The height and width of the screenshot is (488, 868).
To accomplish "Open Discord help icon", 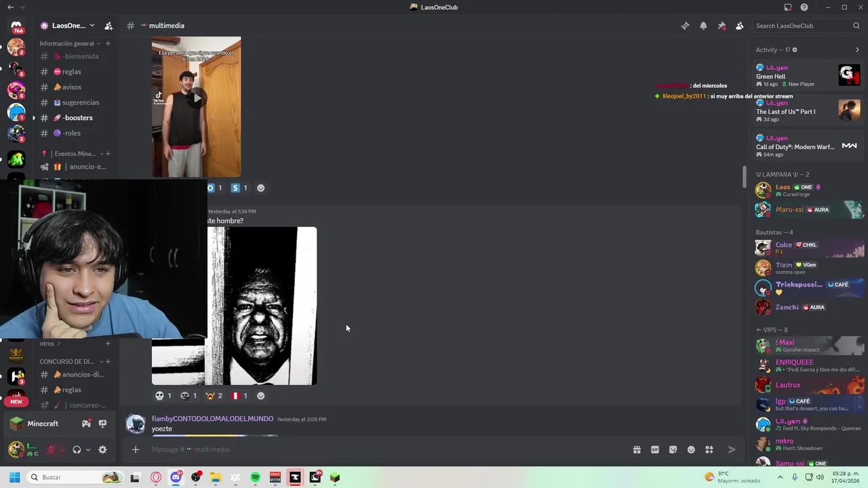I will click(x=804, y=7).
